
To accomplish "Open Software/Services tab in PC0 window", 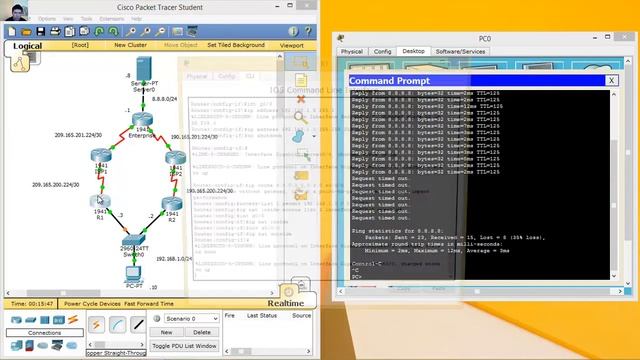I will [x=460, y=51].
